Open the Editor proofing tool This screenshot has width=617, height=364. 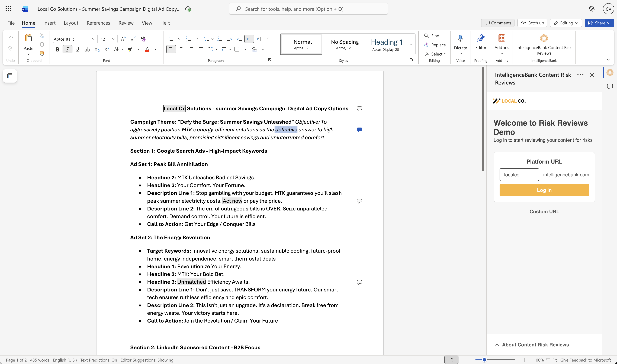click(x=481, y=42)
